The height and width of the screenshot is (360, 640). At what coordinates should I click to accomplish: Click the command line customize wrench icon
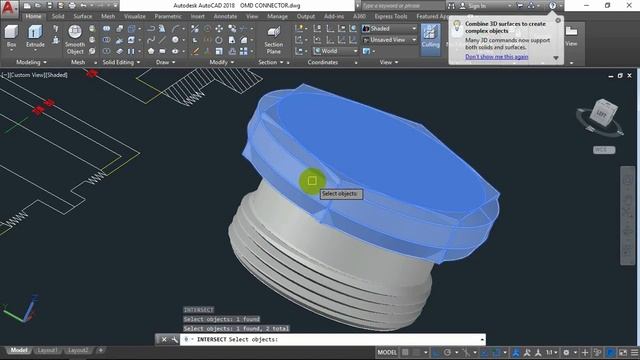click(x=174, y=340)
